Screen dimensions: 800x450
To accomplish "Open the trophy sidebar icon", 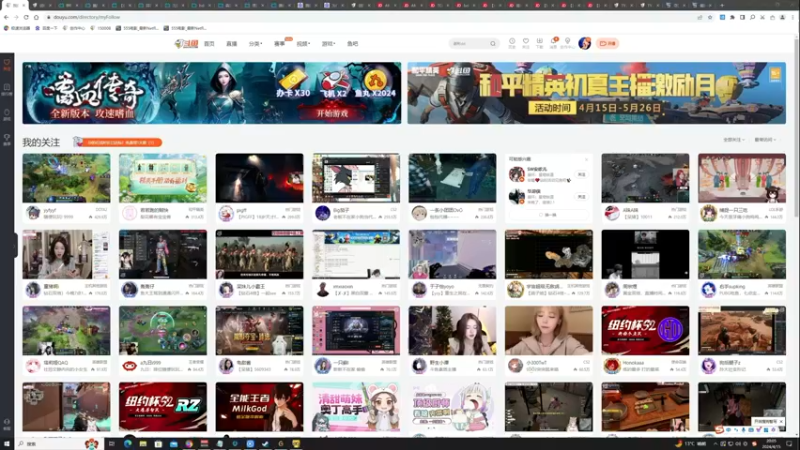I will coord(7,140).
